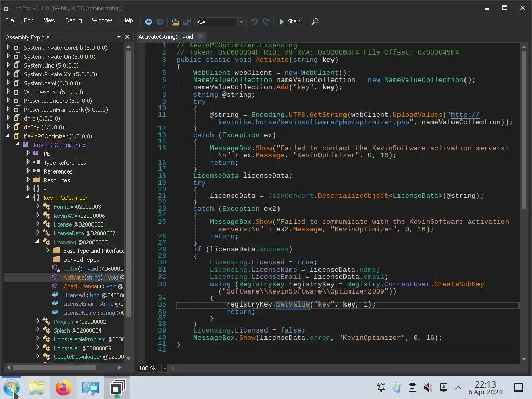Image resolution: width=532 pixels, height=399 pixels.
Task: Click the Derived Types folder icon
Action: (x=56, y=259)
